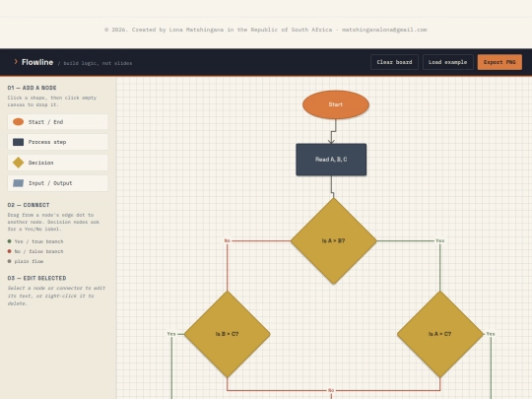
Task: Select the Start node on canvas
Action: pos(336,104)
